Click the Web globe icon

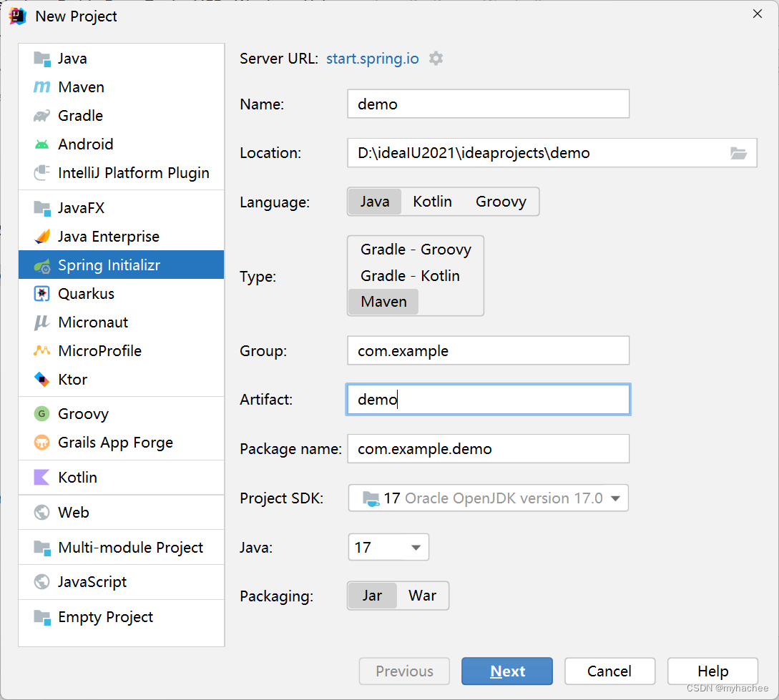pyautogui.click(x=42, y=513)
